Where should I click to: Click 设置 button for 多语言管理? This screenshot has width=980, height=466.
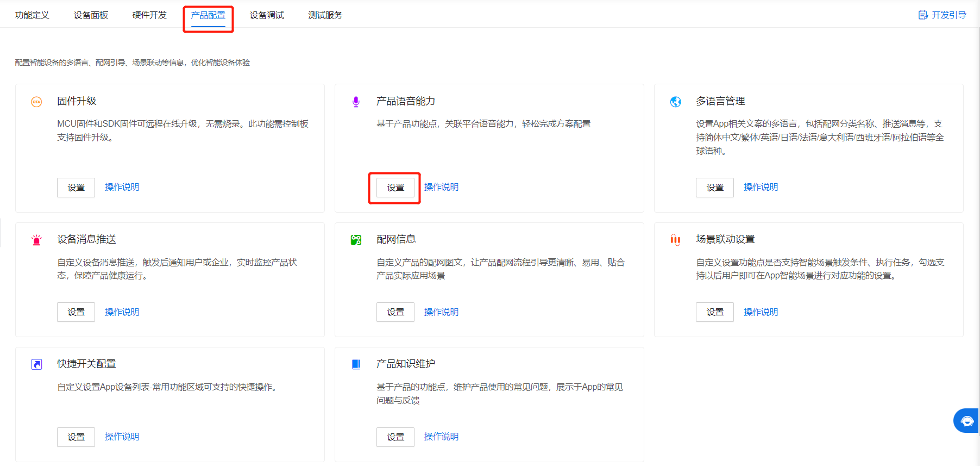point(715,188)
